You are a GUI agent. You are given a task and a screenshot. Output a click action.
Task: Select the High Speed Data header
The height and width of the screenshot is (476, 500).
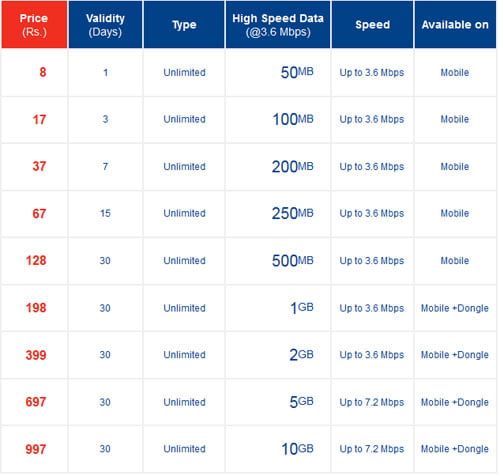coord(278,24)
